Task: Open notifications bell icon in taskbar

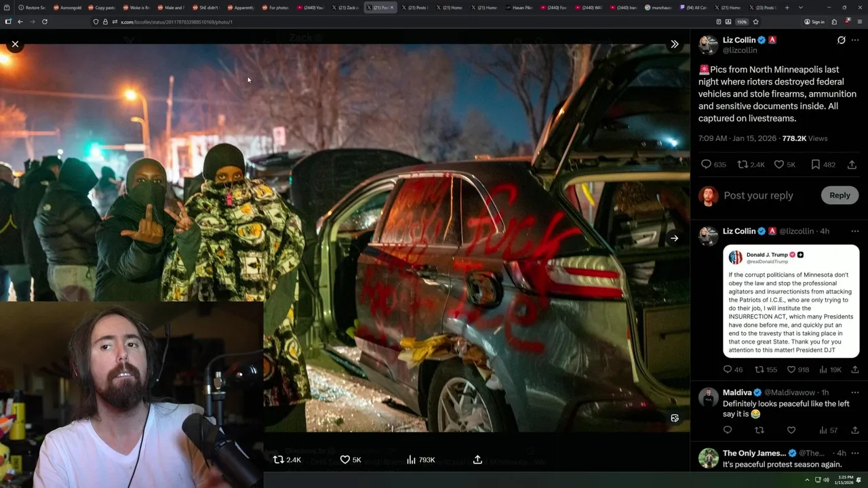Action: (x=859, y=480)
